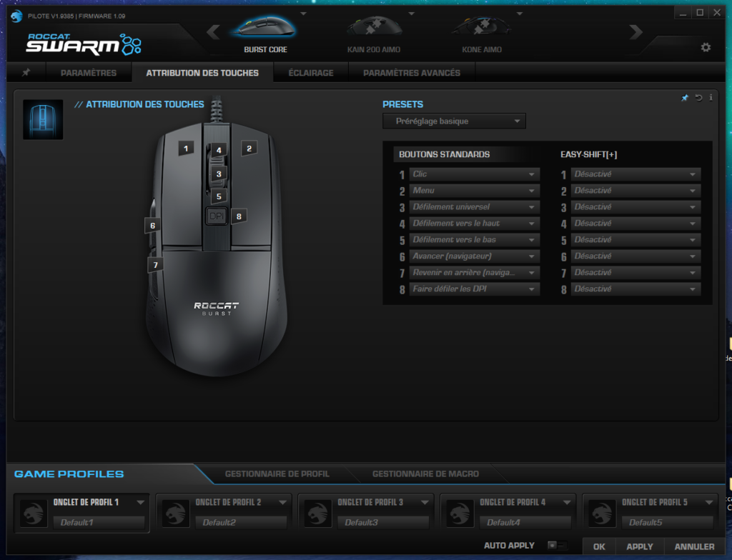
Task: Click the Roccat icon of profile 1
Action: click(x=34, y=514)
